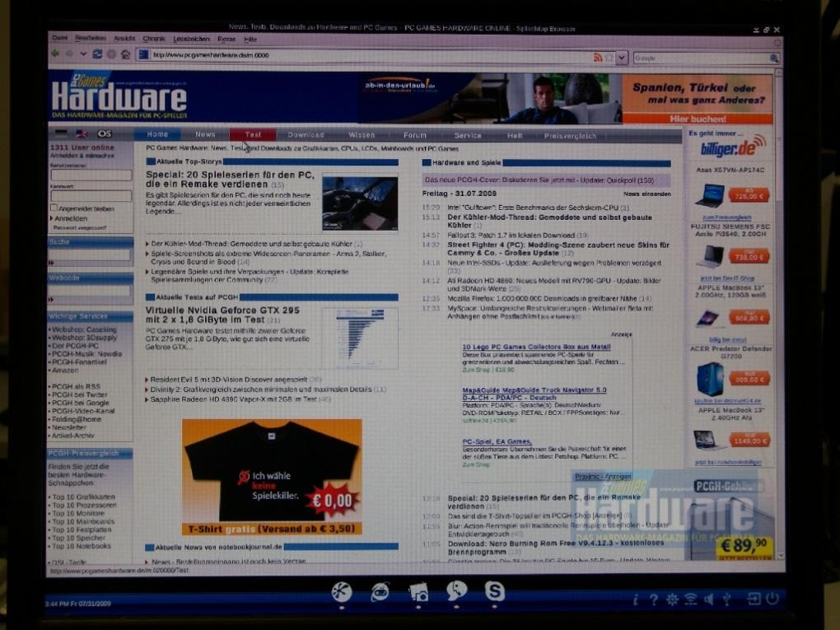This screenshot has width=840, height=630.
Task: Open the Chronik menu
Action: tap(154, 39)
